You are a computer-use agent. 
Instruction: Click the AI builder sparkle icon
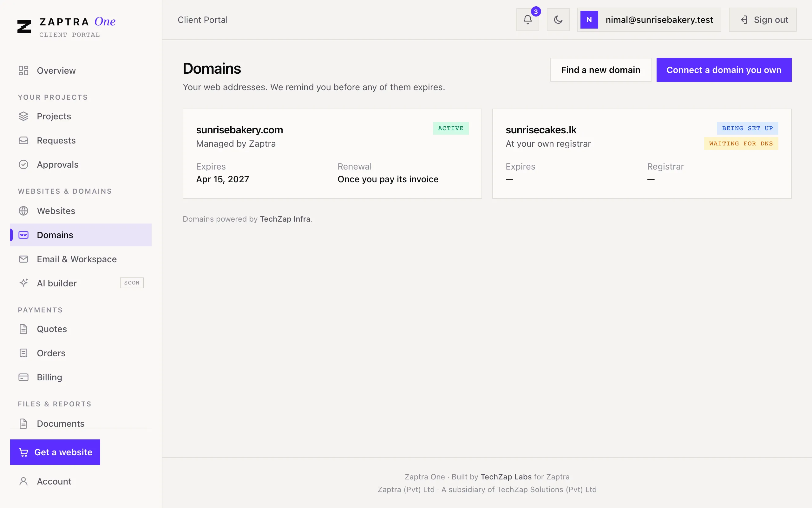point(23,283)
